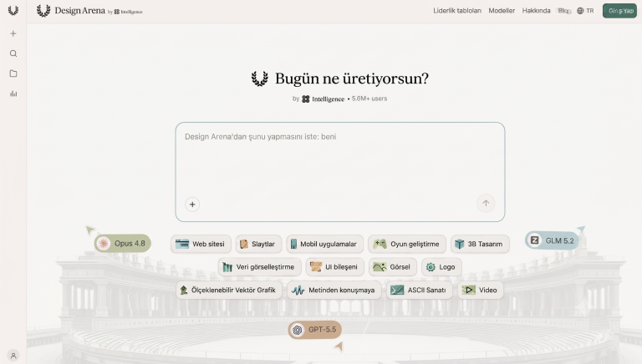Click the laurel logo in the sidebar

13,11
